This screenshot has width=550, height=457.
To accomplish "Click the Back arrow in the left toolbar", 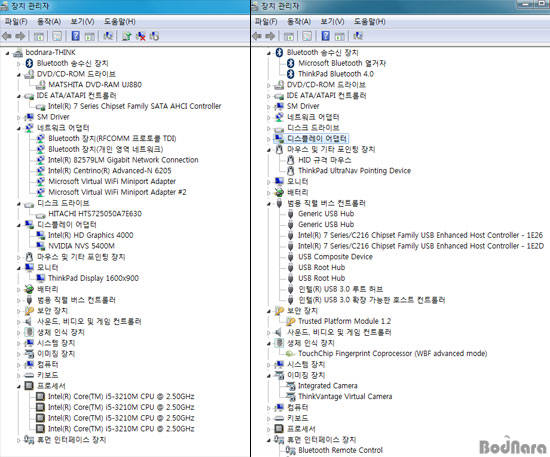I will pos(7,36).
